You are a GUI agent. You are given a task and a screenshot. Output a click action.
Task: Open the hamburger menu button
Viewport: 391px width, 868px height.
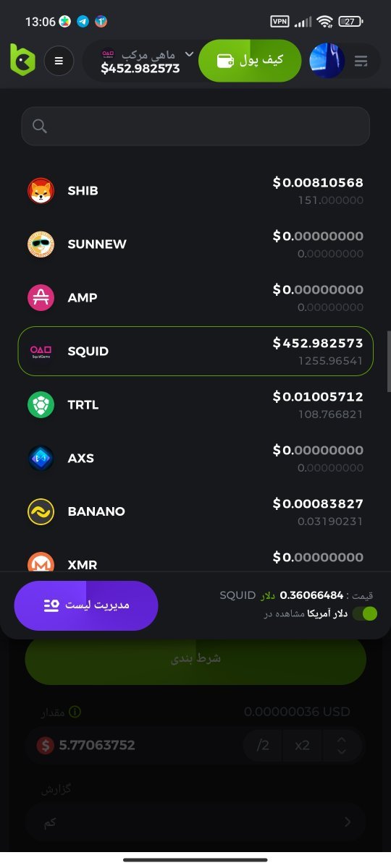click(x=59, y=61)
